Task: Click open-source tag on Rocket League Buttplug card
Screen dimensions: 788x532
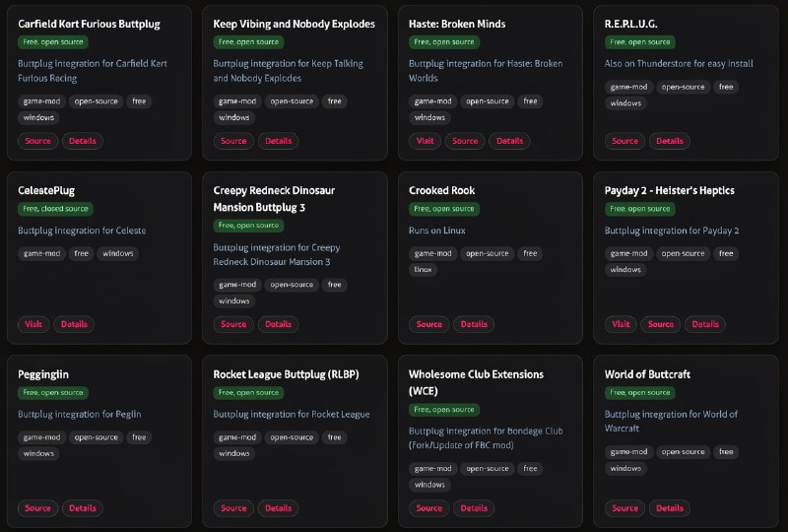Action: click(292, 437)
